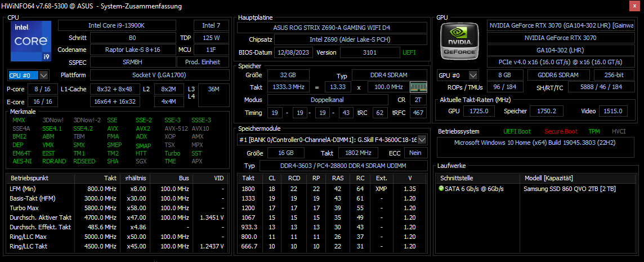Click the CR value 2T
644x262 pixels.
click(x=418, y=100)
